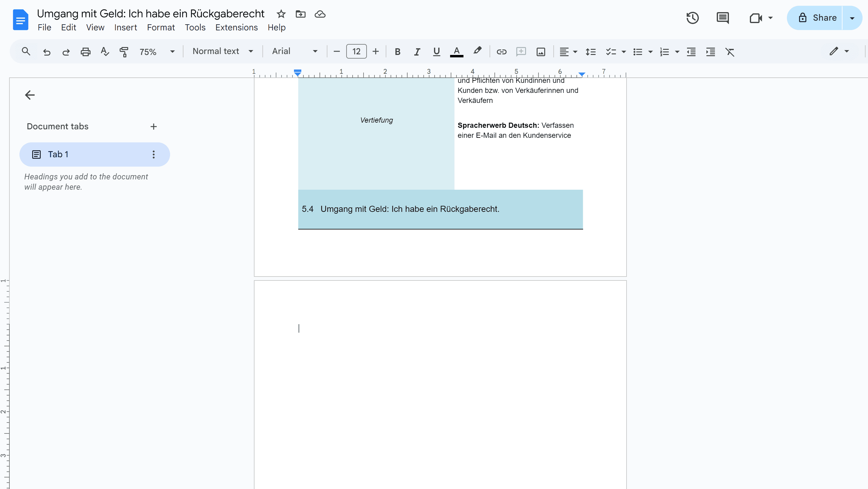Increase the font size
This screenshot has height=489, width=868.
[x=376, y=52]
